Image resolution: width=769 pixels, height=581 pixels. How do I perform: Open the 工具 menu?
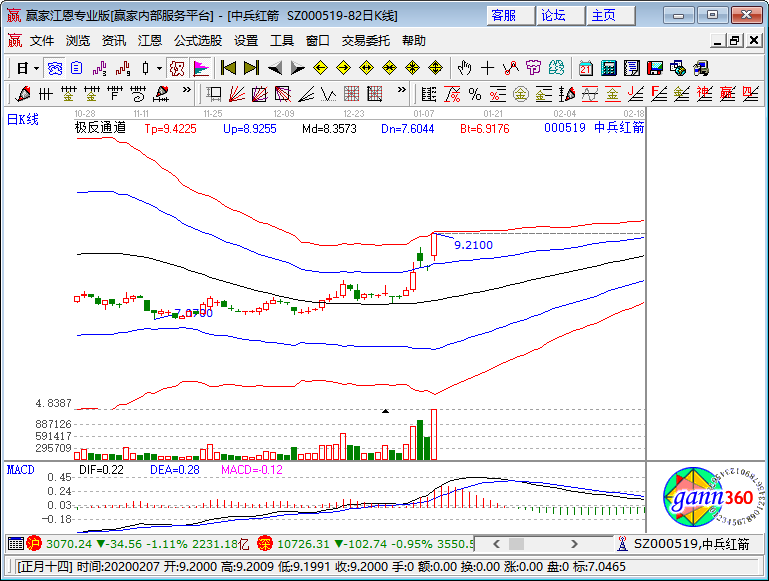pos(282,41)
